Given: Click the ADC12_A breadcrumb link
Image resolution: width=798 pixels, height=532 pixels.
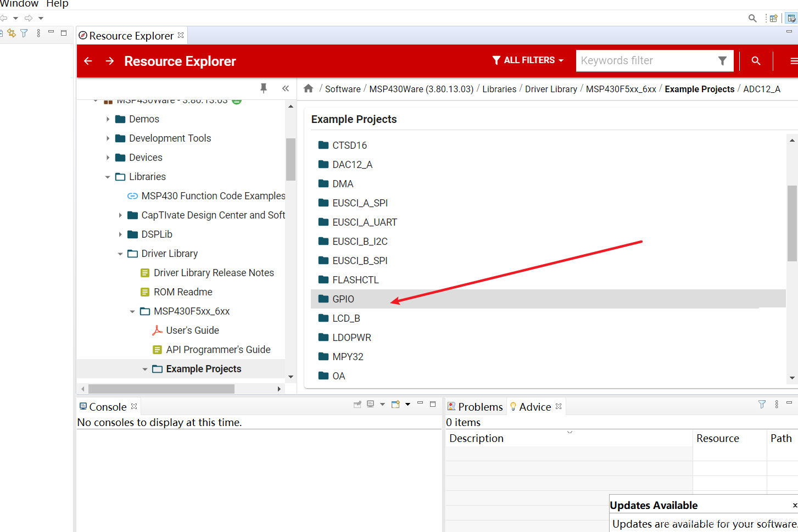Looking at the screenshot, I should point(762,89).
